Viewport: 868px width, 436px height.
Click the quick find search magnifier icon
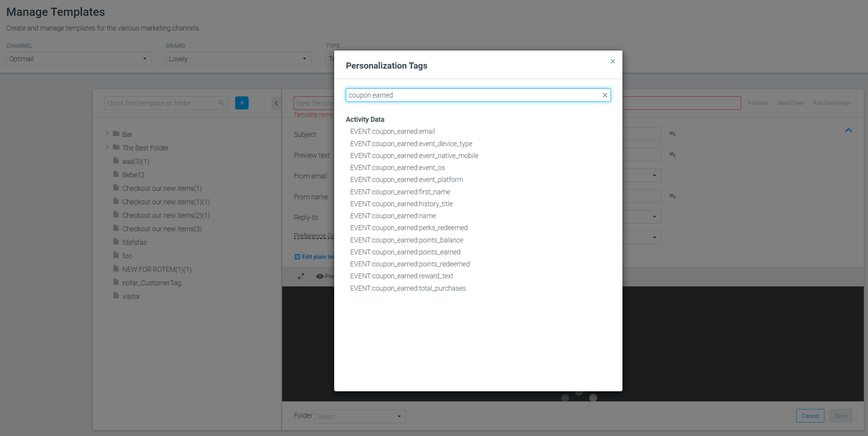(222, 103)
